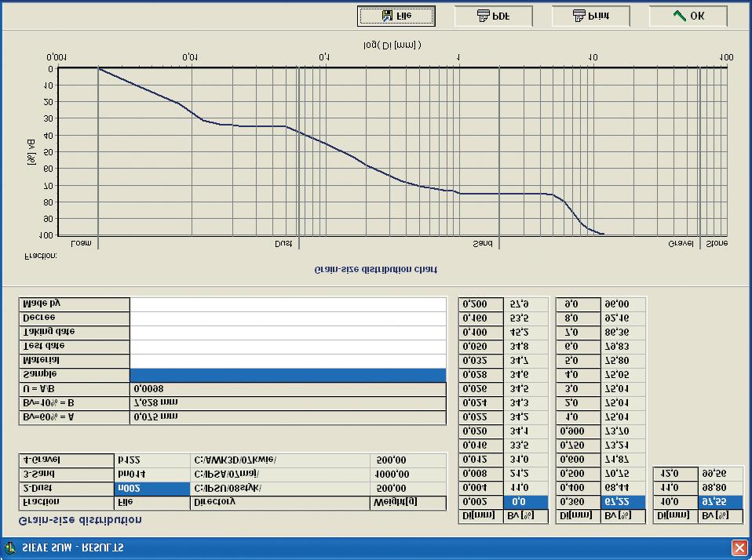The height and width of the screenshot is (560, 752).
Task: Confirm with the OK button
Action: point(688,16)
